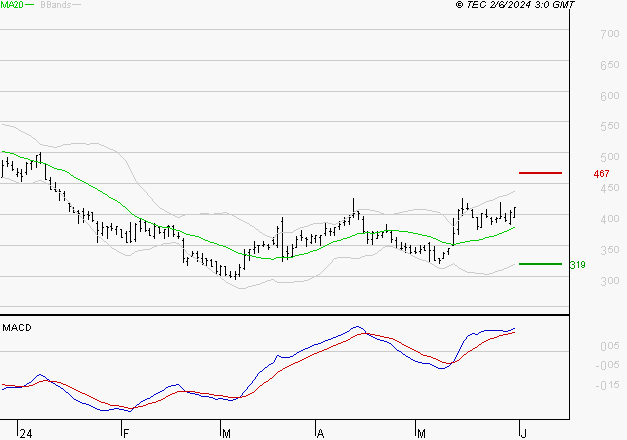Click the 400 price axis label
The height and width of the screenshot is (440, 627).
(610, 219)
